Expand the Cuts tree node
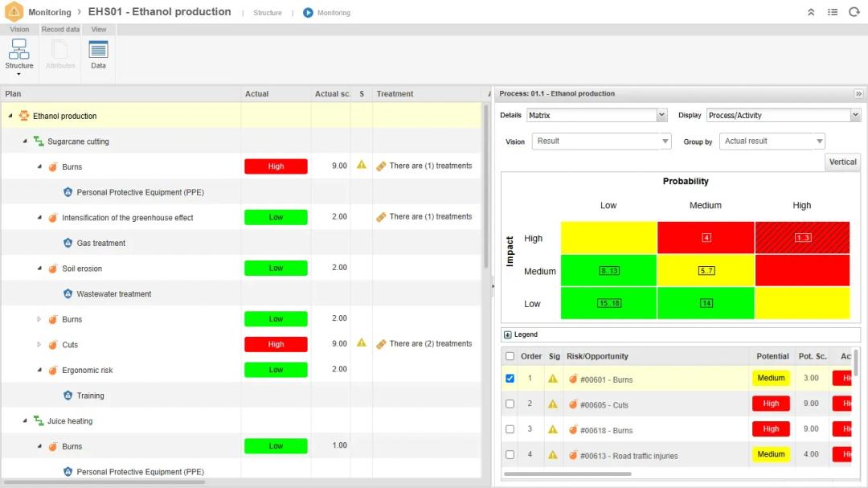Screen dimensions: 868x488 tap(39, 345)
